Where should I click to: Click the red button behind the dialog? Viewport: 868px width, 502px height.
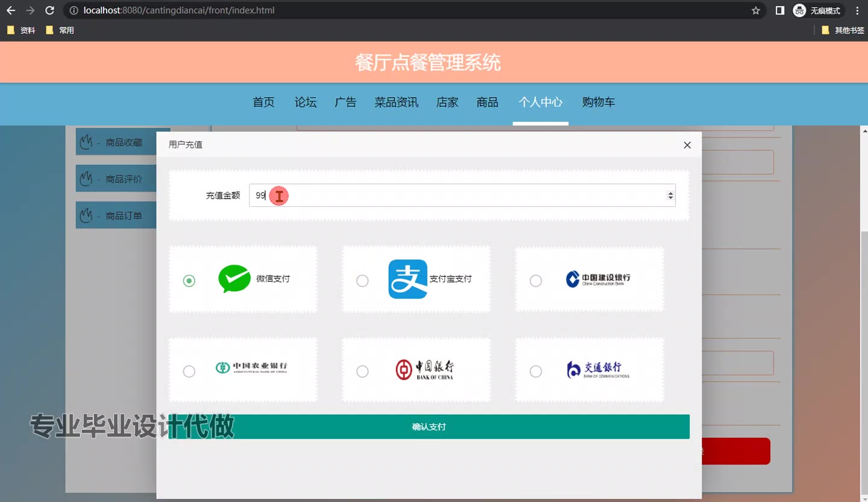click(736, 451)
